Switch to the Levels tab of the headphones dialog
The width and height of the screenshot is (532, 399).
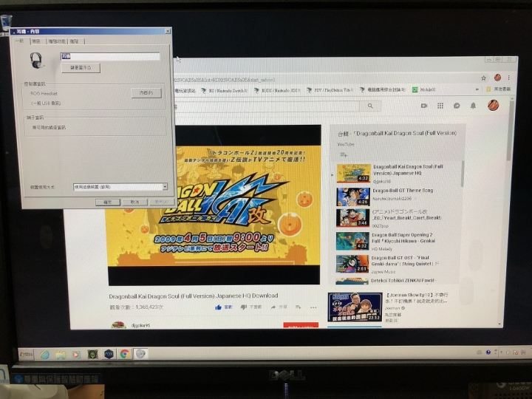tap(37, 41)
